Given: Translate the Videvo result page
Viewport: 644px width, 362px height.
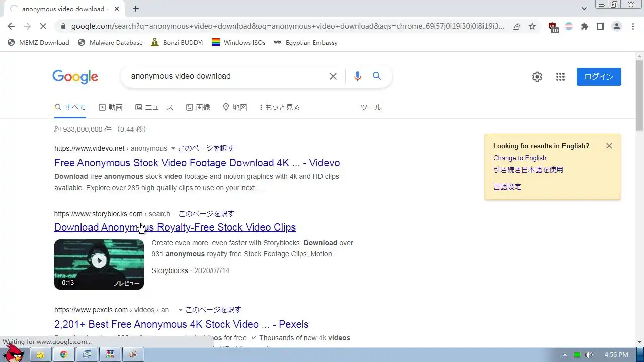Looking at the screenshot, I should pos(206,148).
